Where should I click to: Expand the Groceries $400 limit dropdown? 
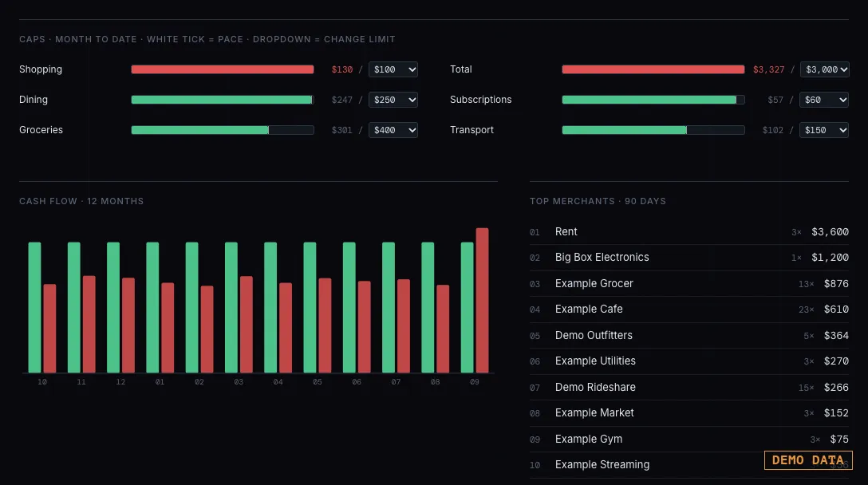(x=393, y=130)
